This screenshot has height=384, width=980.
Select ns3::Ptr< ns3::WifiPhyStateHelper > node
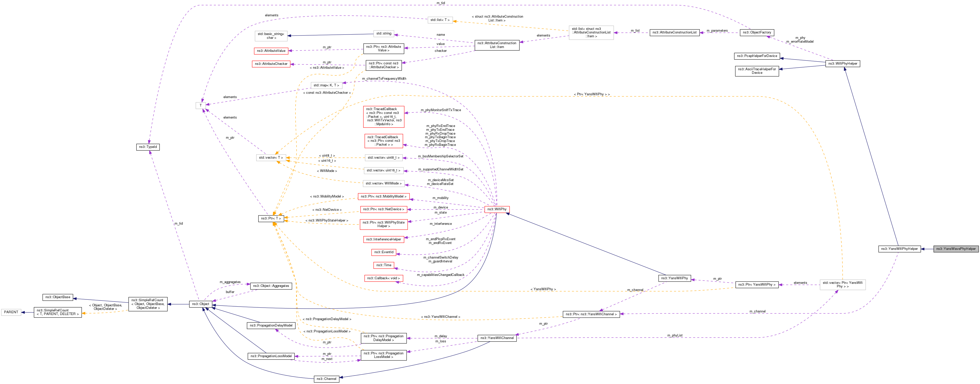tap(384, 224)
